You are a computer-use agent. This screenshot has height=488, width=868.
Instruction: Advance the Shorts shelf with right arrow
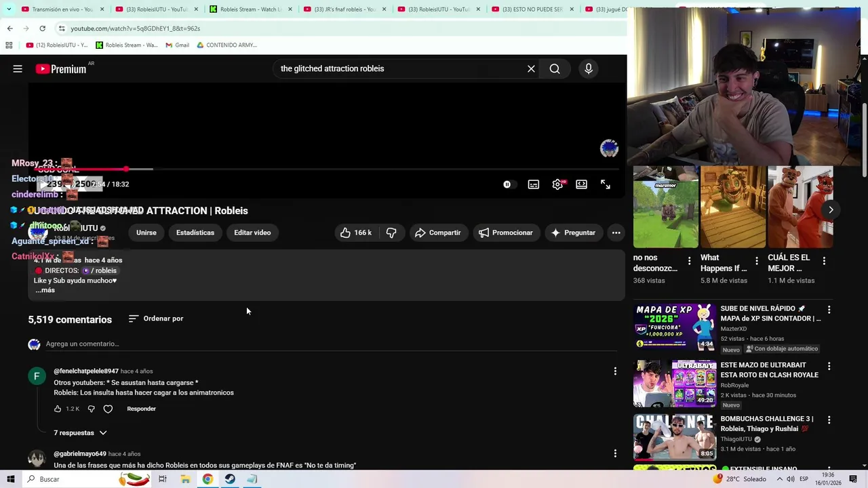tap(831, 209)
